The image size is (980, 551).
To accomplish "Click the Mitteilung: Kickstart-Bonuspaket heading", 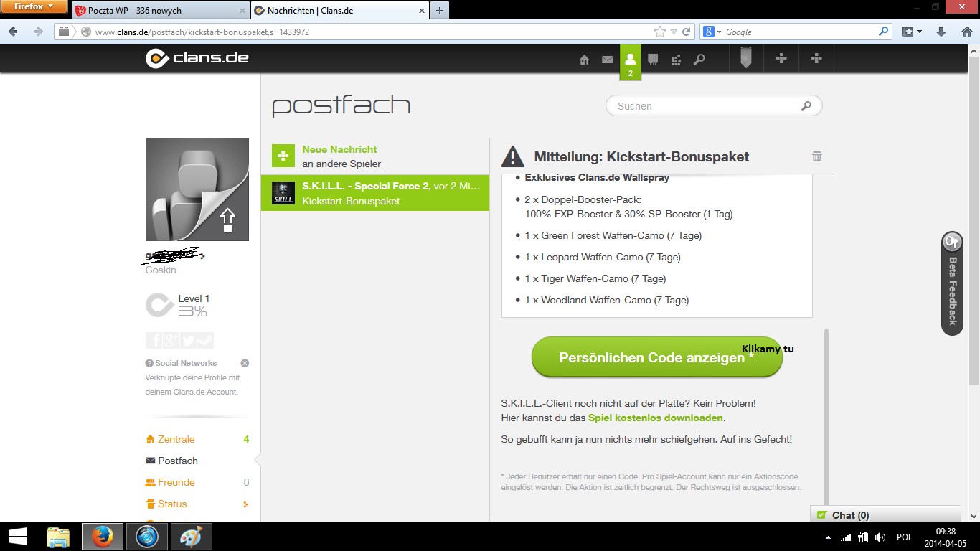I will [641, 156].
